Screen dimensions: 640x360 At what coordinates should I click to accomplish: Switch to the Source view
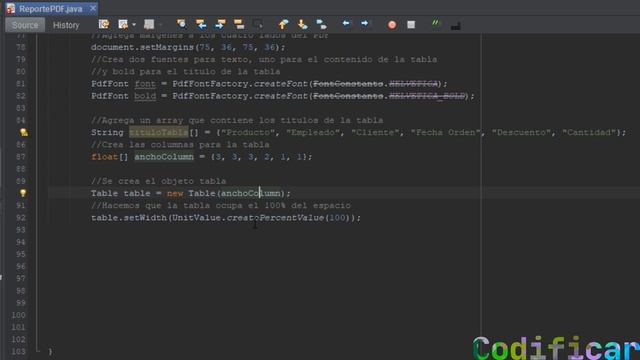[x=25, y=25]
